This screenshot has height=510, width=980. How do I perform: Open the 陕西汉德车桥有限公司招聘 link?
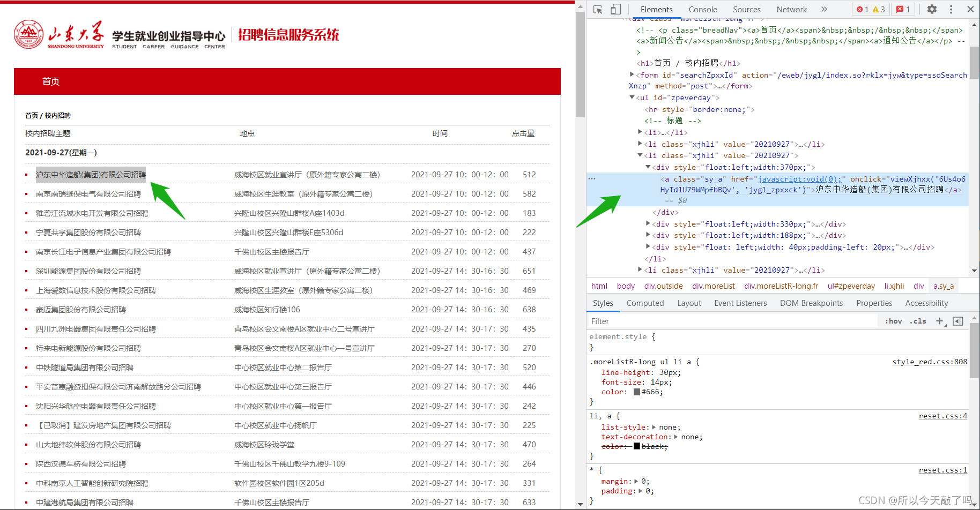(x=81, y=464)
